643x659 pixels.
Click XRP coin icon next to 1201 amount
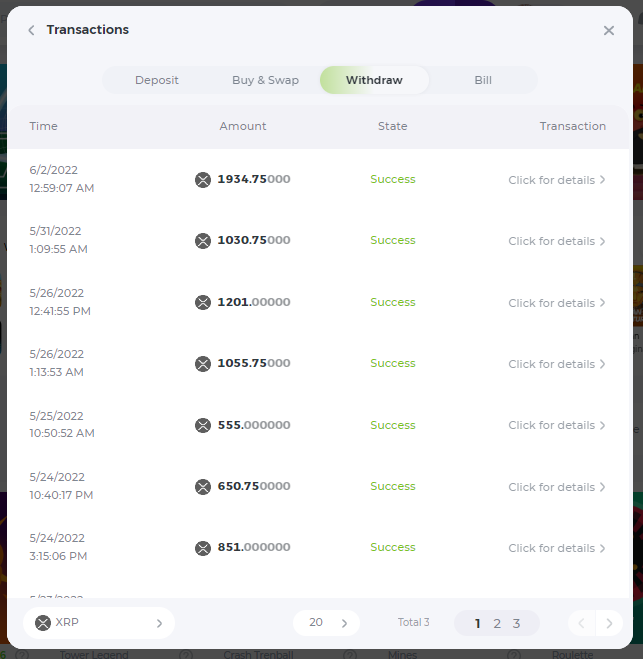pyautogui.click(x=203, y=302)
